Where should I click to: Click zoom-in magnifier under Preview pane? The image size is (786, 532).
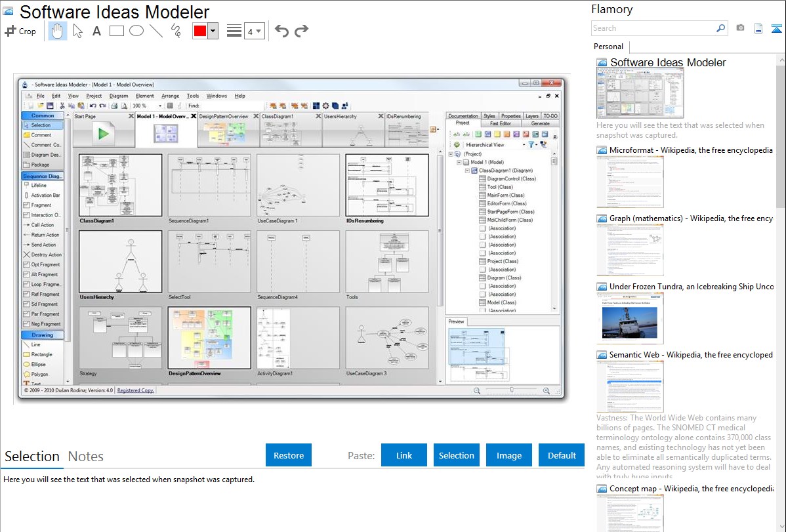pyautogui.click(x=547, y=390)
